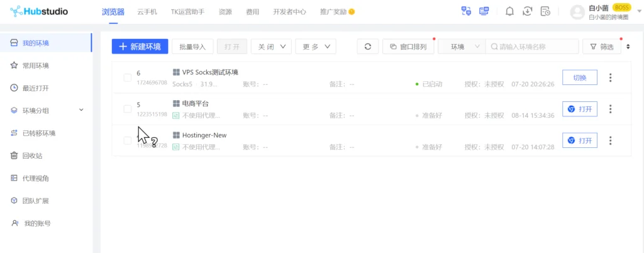Open the 环境 search type dropdown
This screenshot has width=644, height=253.
462,47
